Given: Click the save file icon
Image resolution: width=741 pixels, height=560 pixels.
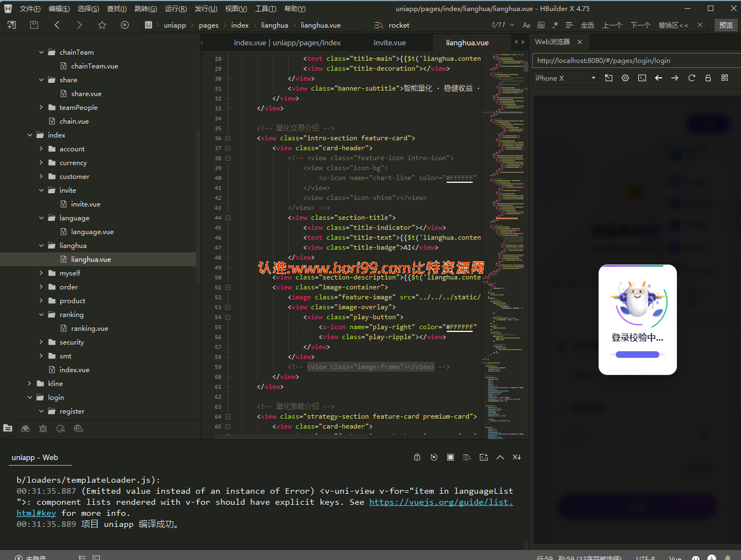Looking at the screenshot, I should pyautogui.click(x=34, y=25).
